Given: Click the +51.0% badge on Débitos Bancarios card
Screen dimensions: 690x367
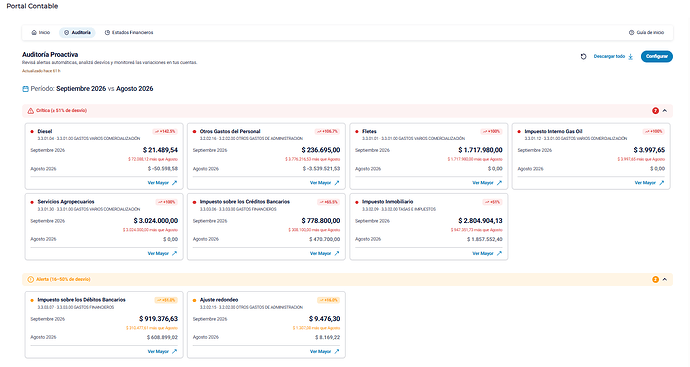Looking at the screenshot, I should pos(166,301).
